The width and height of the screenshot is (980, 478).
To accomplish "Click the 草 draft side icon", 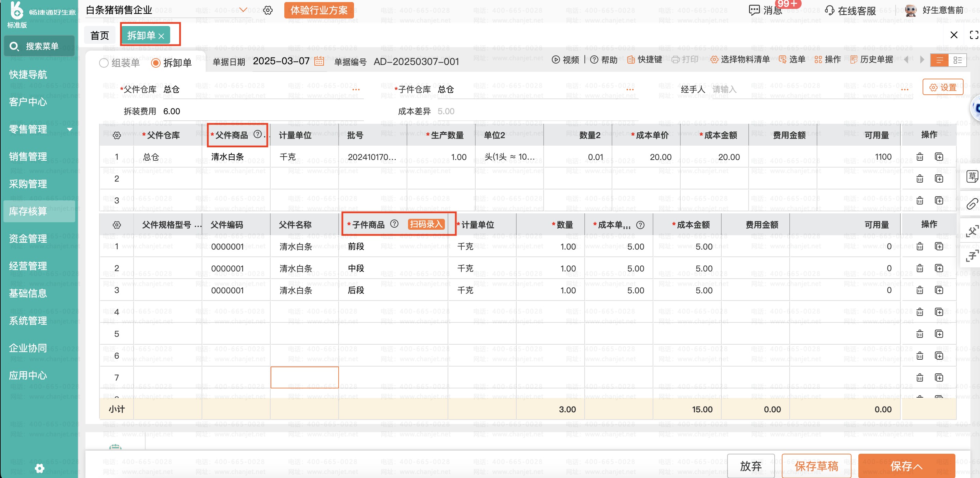I will pyautogui.click(x=972, y=176).
